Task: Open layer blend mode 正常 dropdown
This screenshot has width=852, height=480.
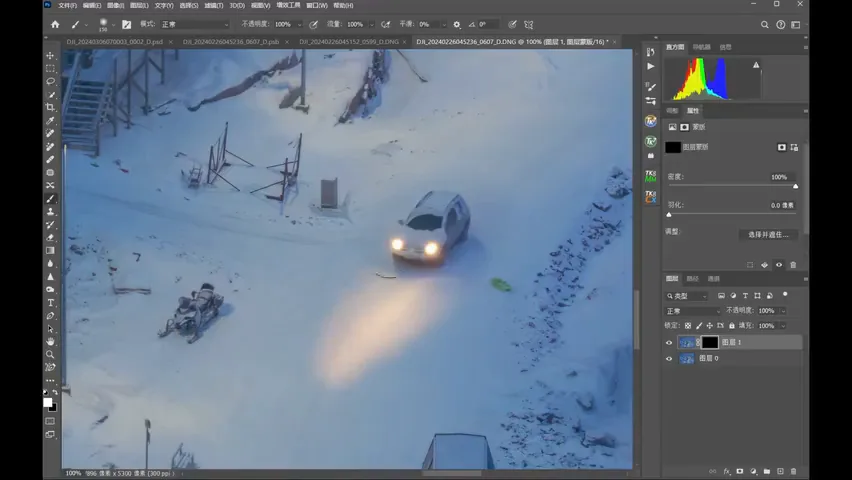Action: [693, 311]
